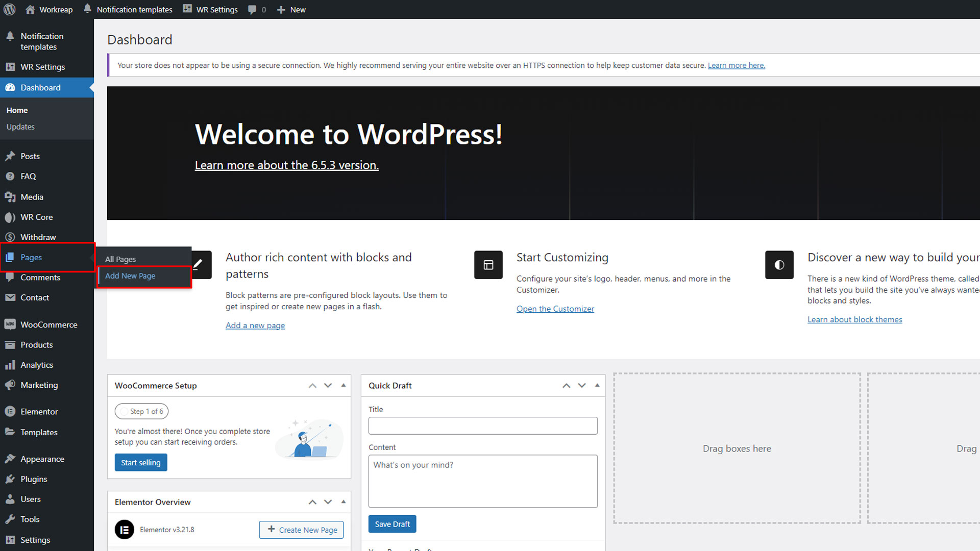The height and width of the screenshot is (551, 980).
Task: Open Elementor in the sidebar
Action: coord(39,412)
